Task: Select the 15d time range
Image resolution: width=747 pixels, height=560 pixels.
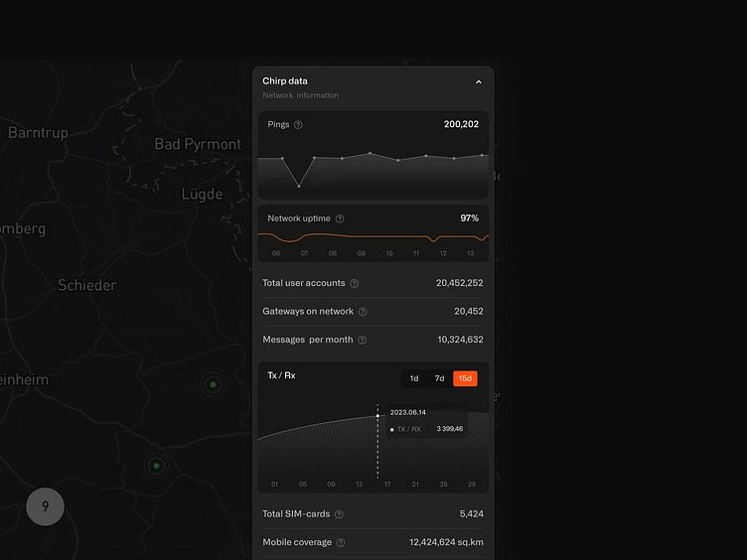Action: tap(465, 378)
